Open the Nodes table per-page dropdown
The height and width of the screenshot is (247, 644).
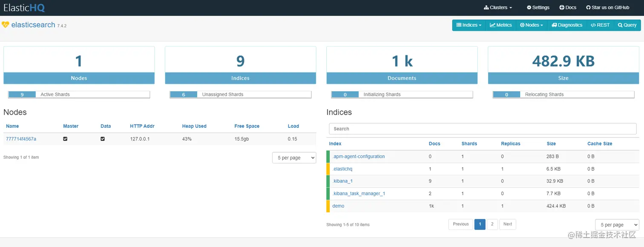pyautogui.click(x=294, y=158)
